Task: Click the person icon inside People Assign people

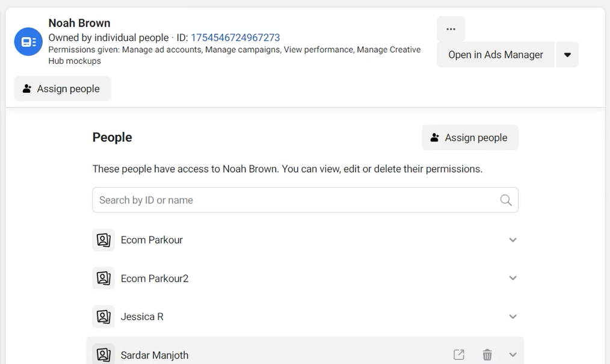Action: click(x=434, y=137)
